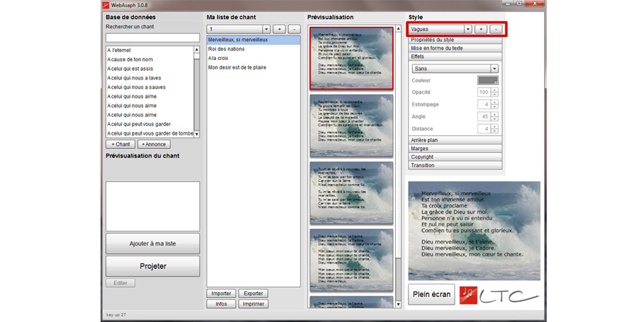Open the song list number dropdown

coord(266,29)
